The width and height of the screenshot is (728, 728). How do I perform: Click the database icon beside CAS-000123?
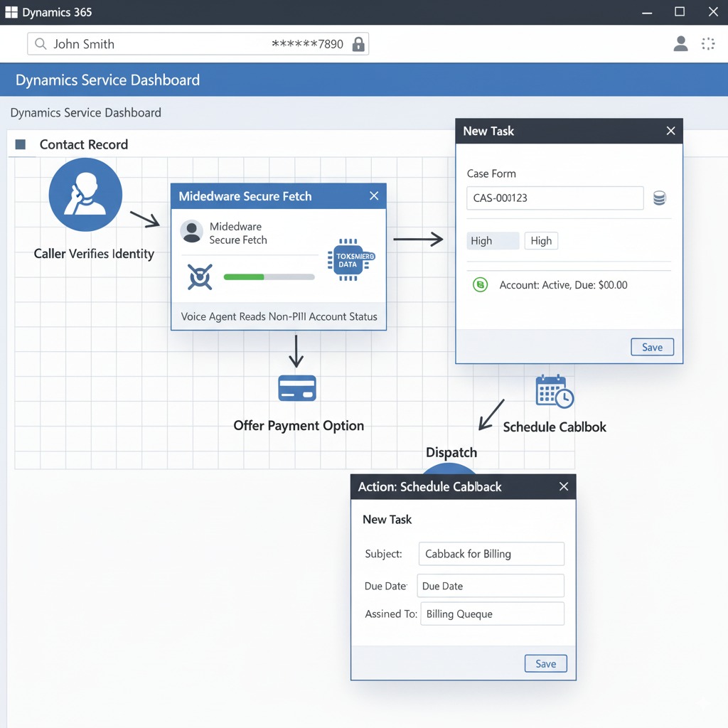click(x=660, y=198)
